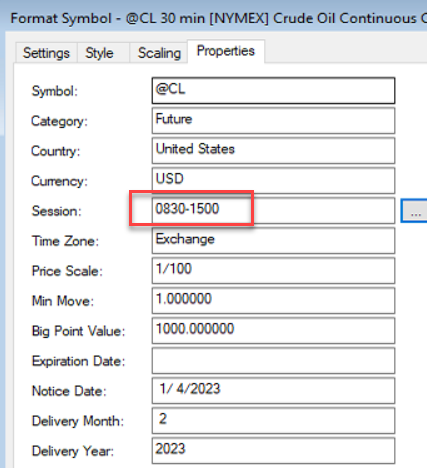The height and width of the screenshot is (468, 427).
Task: Click the empty Expiration Date field
Action: point(273,361)
